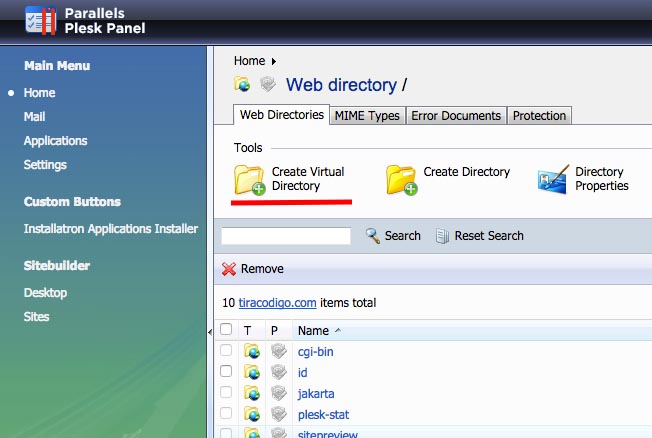Collapse the left sidebar using the splitter arrow
This screenshot has height=438, width=652.
point(210,331)
